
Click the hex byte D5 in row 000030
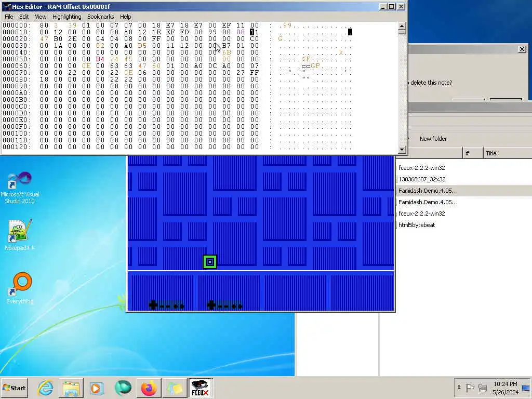142,46
